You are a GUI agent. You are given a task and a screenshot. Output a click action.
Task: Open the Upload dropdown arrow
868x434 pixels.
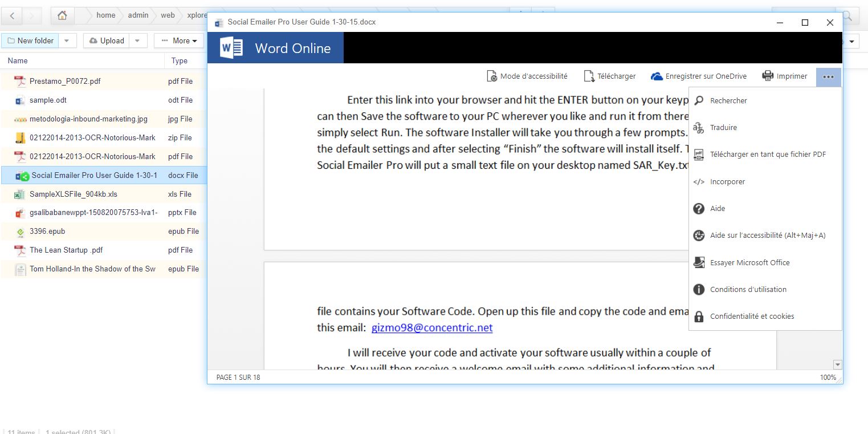coord(137,40)
